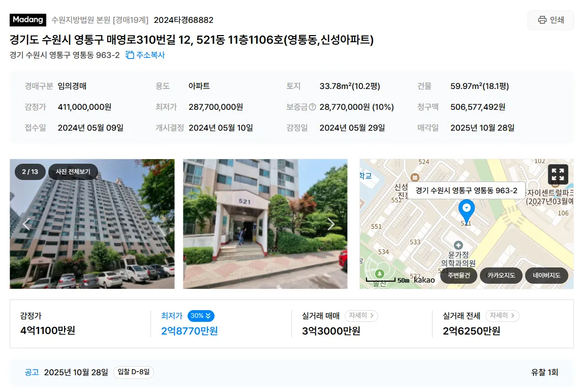
Task: Click the printer icon for 인쇄
Action: 542,20
